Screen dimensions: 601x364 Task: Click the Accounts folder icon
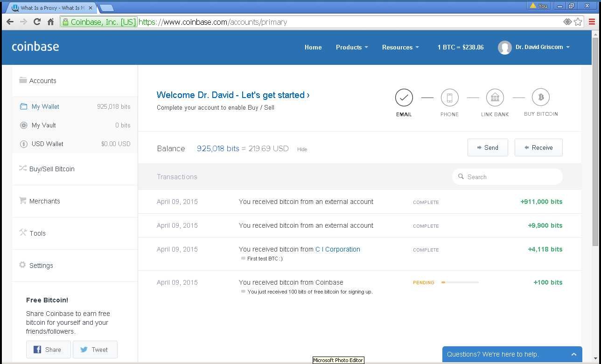(x=23, y=80)
